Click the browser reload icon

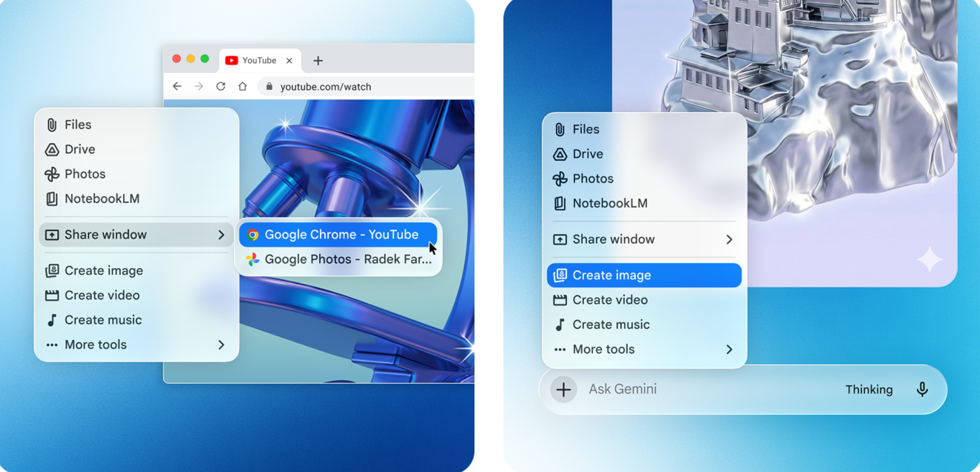[x=221, y=86]
